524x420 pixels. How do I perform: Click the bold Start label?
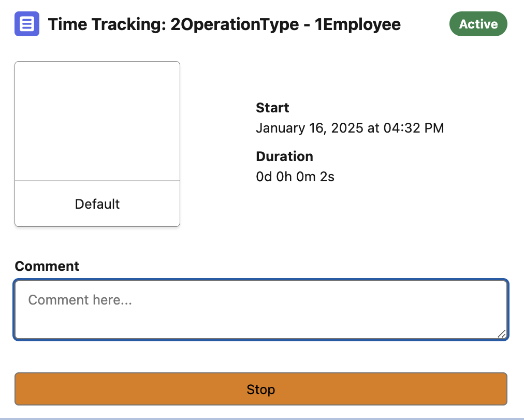coord(272,108)
